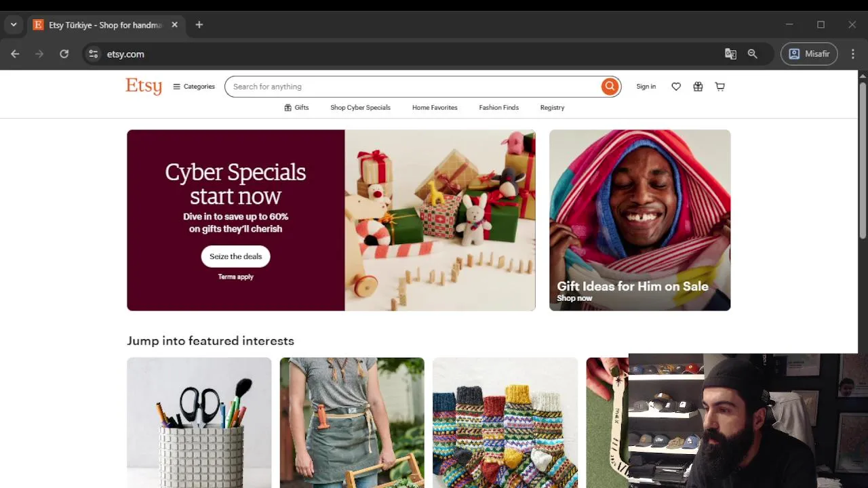Expand the tab search chevron
The image size is (868, 488).
(14, 25)
